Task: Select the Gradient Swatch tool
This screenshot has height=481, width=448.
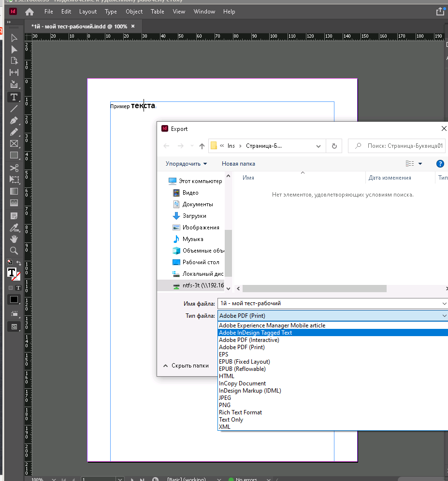Action: click(14, 191)
